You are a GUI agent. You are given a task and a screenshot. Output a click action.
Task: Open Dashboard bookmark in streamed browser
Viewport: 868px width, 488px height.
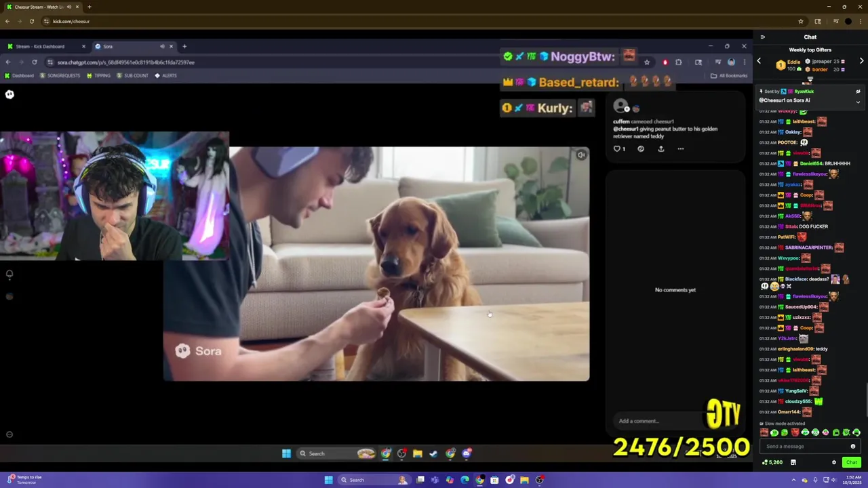tap(19, 75)
